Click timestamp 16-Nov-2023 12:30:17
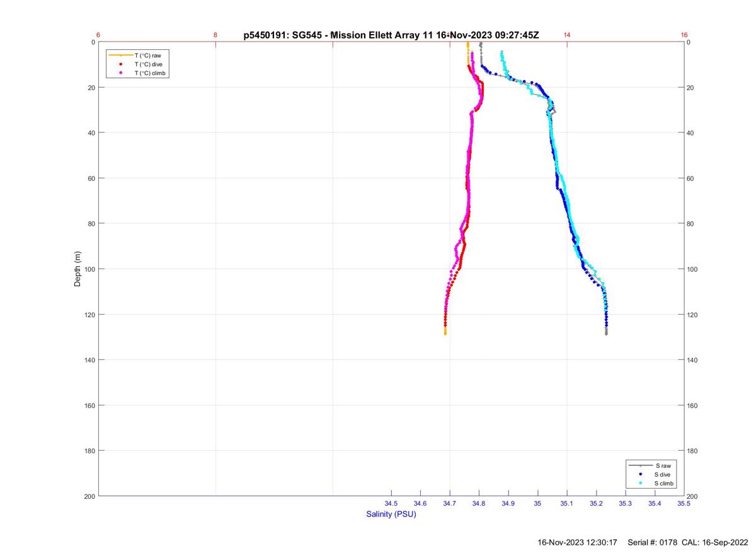The image size is (756, 558). coord(577,542)
